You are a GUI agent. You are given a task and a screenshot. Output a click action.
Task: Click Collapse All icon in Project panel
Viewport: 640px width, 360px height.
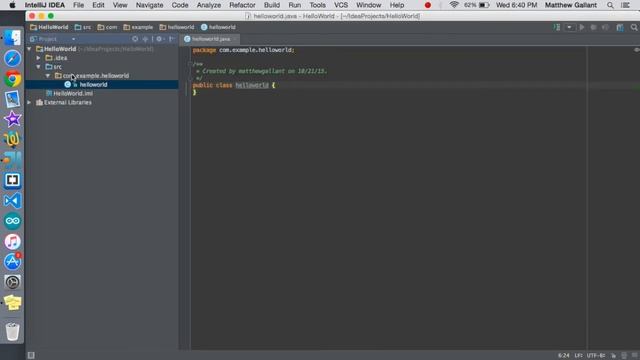145,39
